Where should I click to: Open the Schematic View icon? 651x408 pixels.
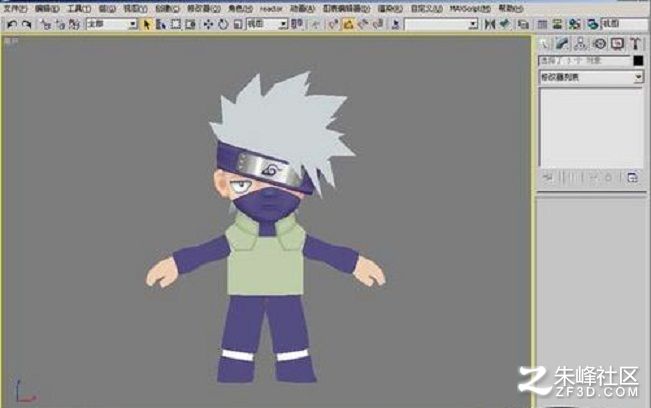pos(557,24)
